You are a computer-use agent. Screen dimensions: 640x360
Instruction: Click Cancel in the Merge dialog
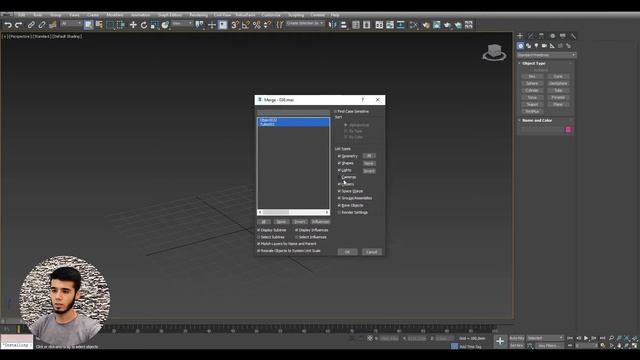(x=371, y=252)
